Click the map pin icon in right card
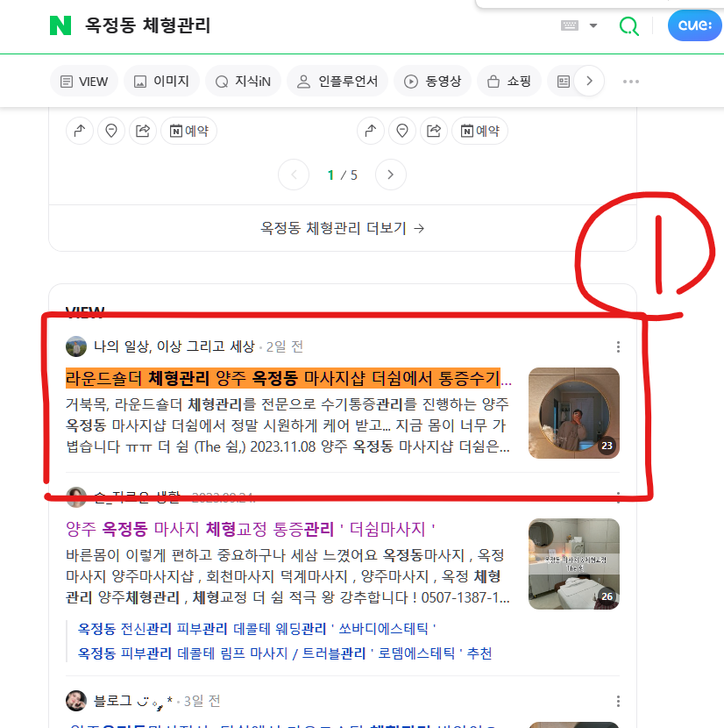Viewport: 724px width, 728px height. (x=402, y=131)
